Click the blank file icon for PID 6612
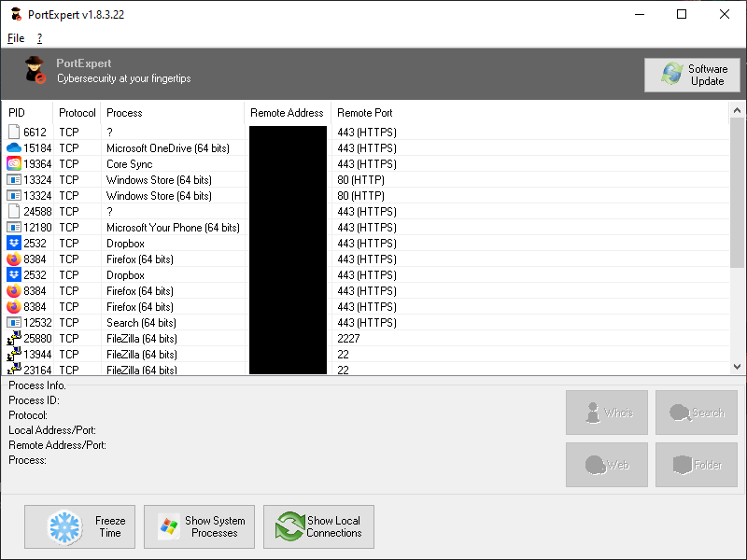 (14, 132)
